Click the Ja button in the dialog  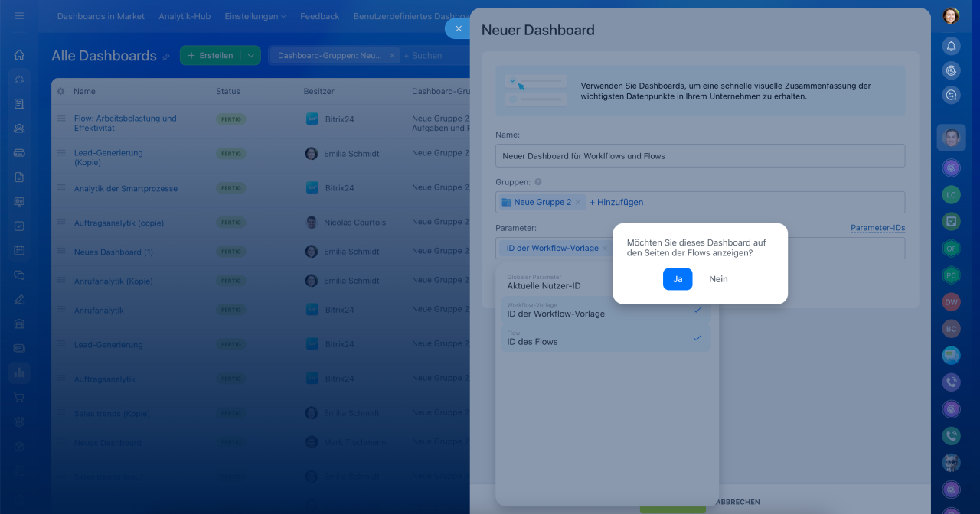coord(677,279)
